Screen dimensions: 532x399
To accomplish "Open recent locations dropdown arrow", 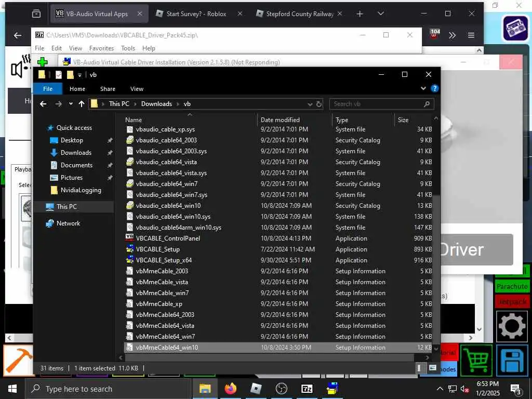I will pyautogui.click(x=71, y=104).
